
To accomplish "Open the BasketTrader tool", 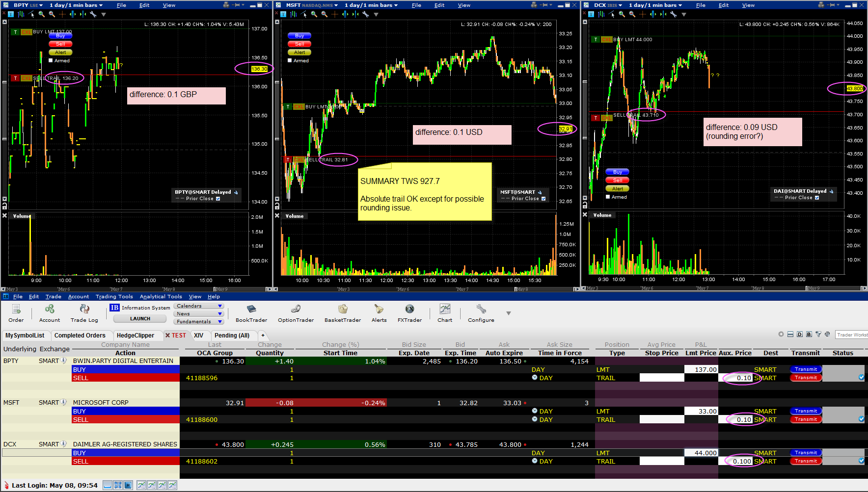I will click(x=343, y=313).
